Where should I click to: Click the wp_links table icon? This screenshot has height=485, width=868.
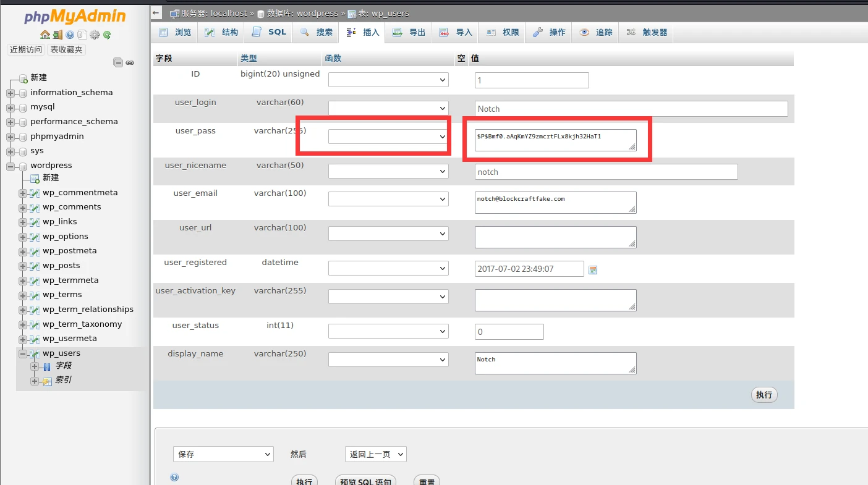pos(35,222)
